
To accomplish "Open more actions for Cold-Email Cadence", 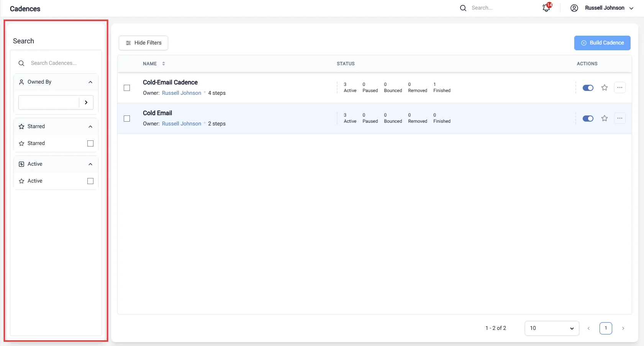I will pos(620,87).
